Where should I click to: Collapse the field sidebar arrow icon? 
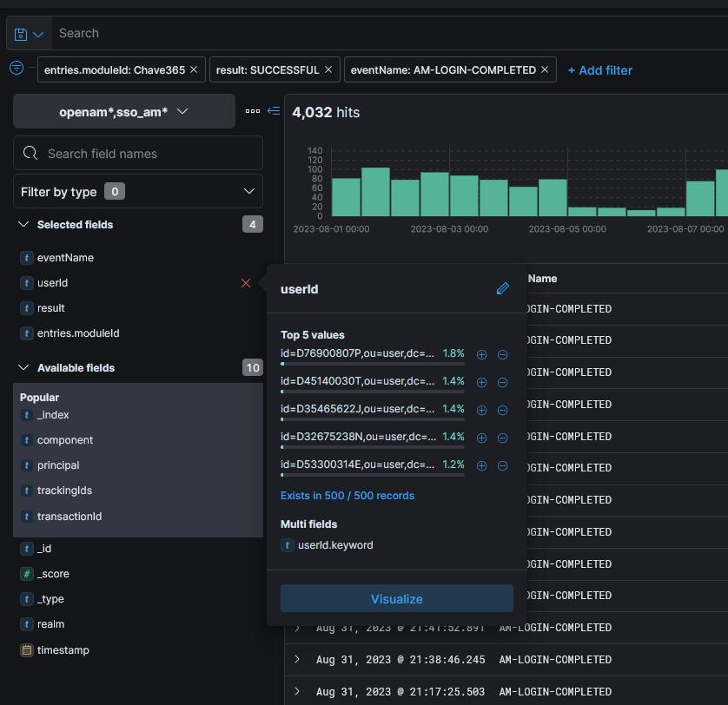274,111
